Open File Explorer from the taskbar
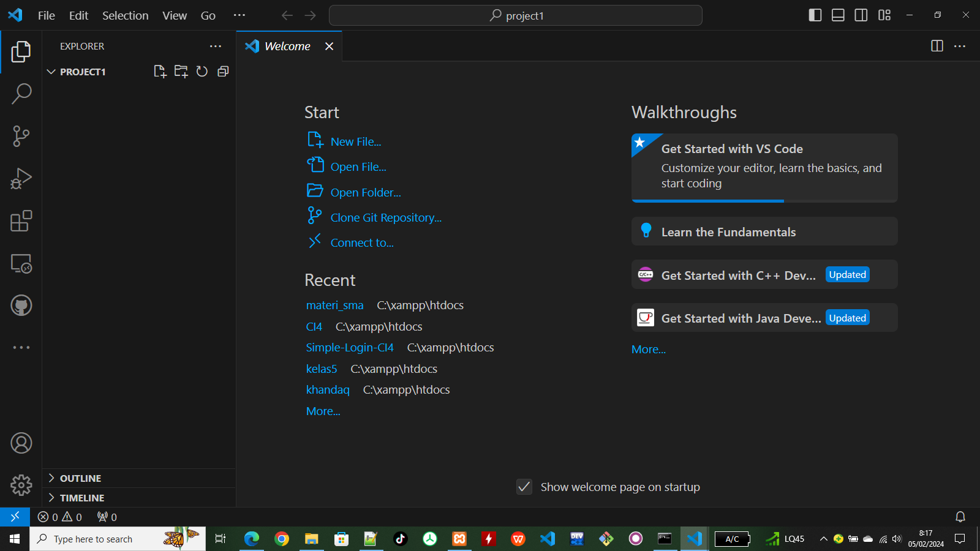Screen dimensions: 980x551 [312, 539]
